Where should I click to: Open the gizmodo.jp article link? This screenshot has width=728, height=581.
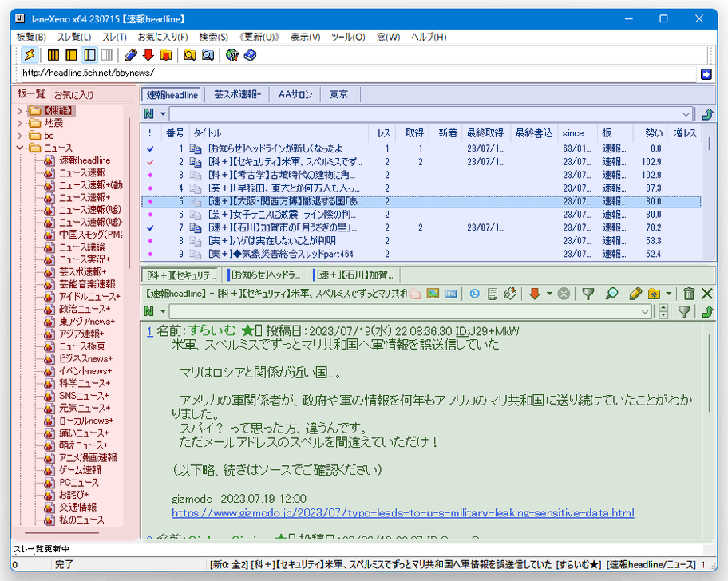coord(402,513)
